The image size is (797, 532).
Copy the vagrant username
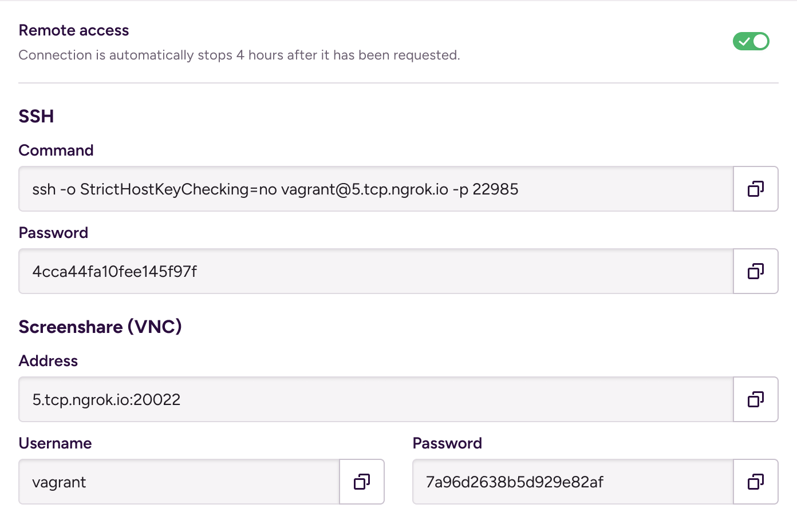click(362, 482)
